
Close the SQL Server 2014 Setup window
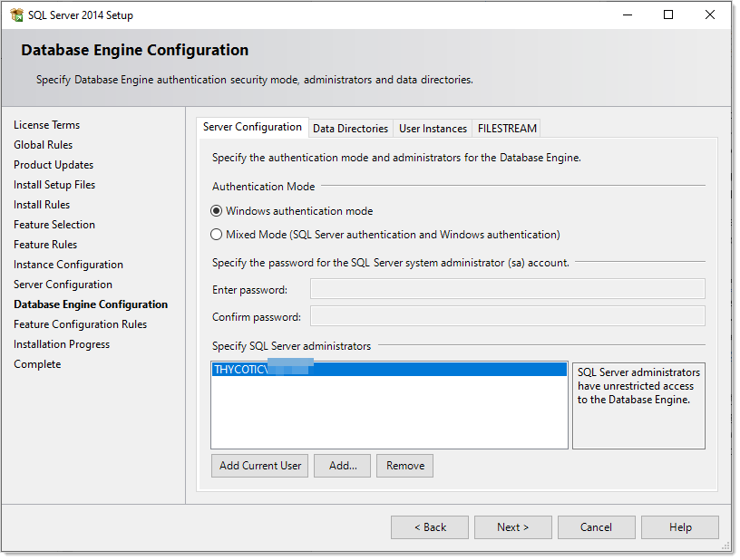[710, 15]
